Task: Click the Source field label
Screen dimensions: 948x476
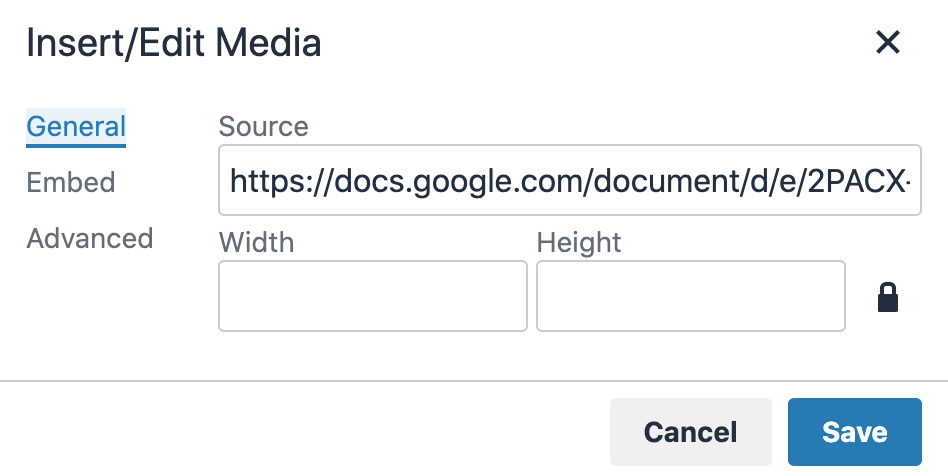Action: pyautogui.click(x=263, y=127)
